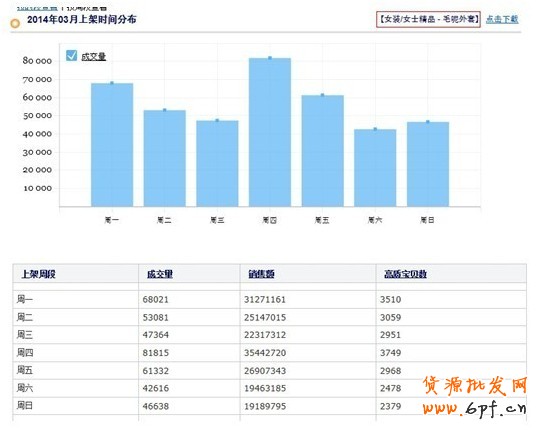Click the data marker atop 周三 bar
This screenshot has height=430, width=537.
[x=217, y=121]
